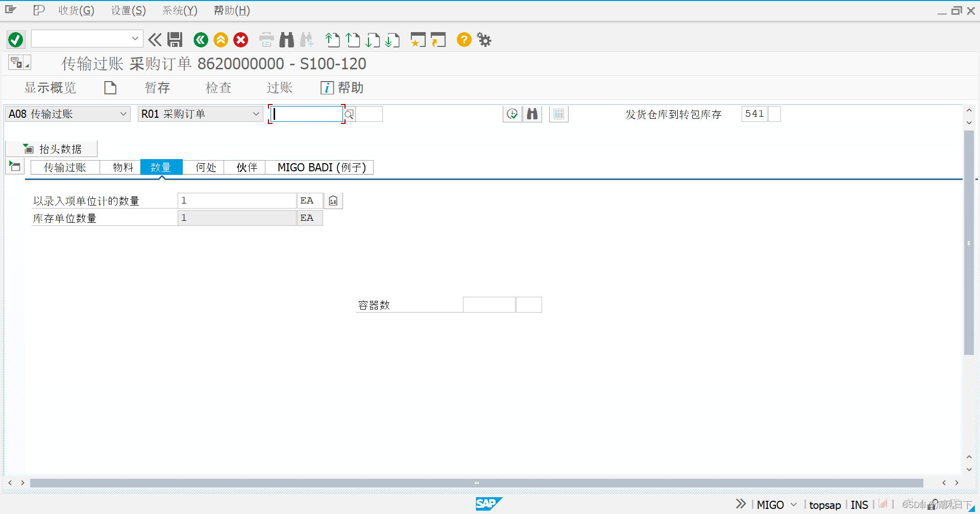Click the detail data toggle icon left of tabs
This screenshot has width=980, height=514.
click(x=15, y=166)
